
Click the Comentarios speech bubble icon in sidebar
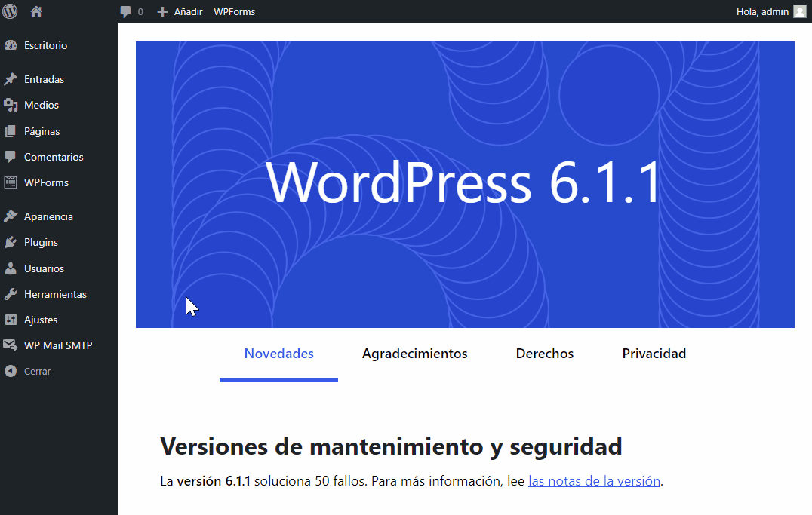point(11,157)
